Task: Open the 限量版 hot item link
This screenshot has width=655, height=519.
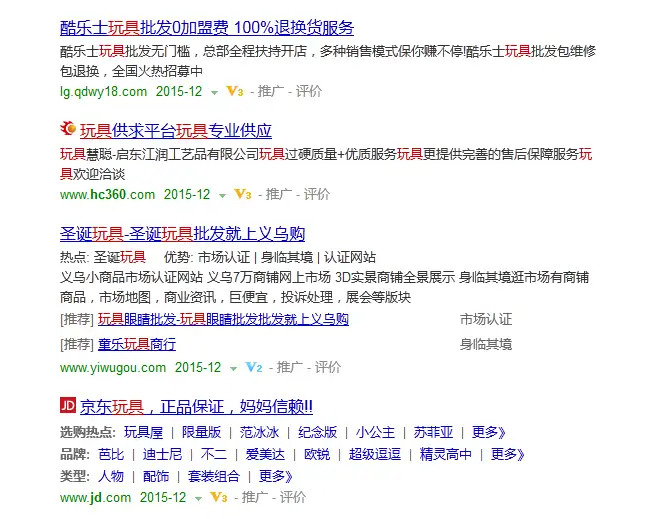Action: pyautogui.click(x=201, y=432)
